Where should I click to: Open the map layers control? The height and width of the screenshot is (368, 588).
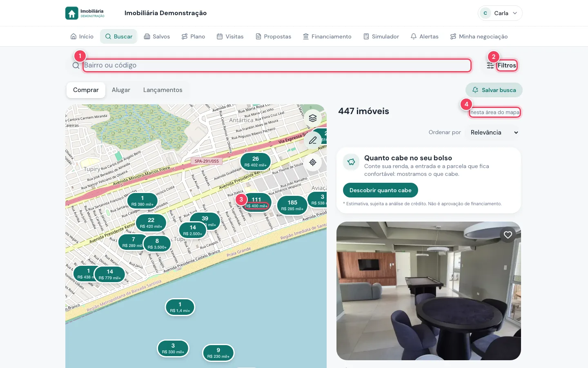[313, 118]
